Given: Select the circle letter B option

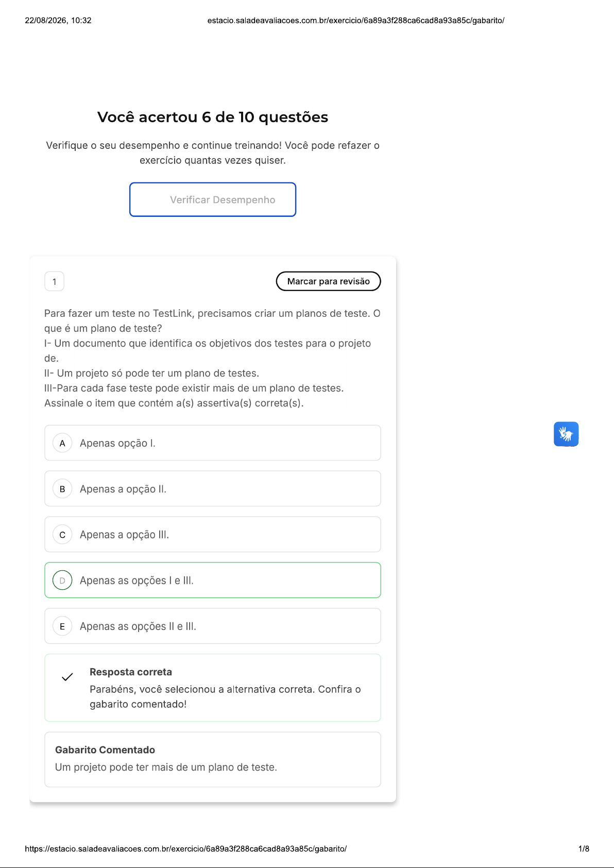Looking at the screenshot, I should click(x=62, y=489).
